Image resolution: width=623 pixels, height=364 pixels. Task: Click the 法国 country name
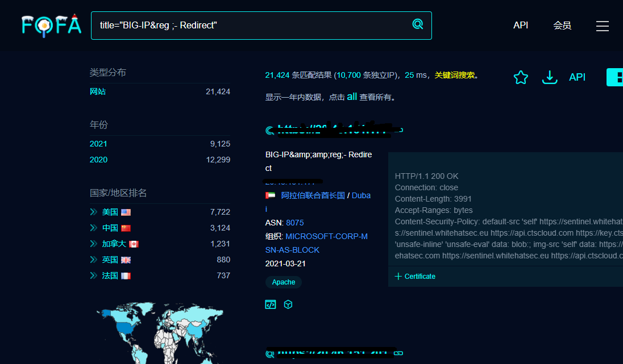(x=110, y=275)
